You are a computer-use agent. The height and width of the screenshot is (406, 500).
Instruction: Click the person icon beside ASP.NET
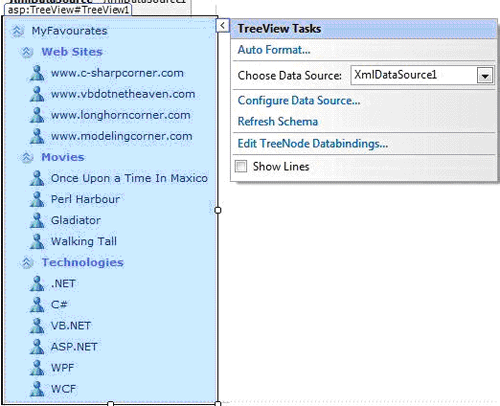point(37,347)
